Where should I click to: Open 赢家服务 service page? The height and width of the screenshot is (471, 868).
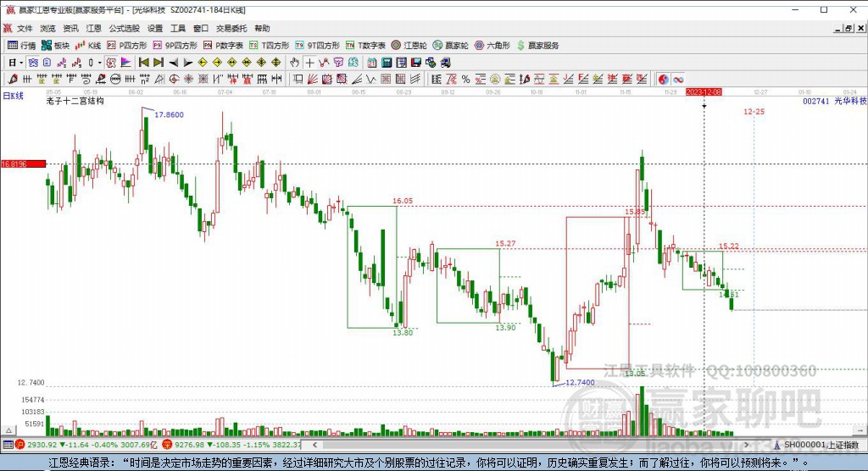pyautogui.click(x=537, y=46)
